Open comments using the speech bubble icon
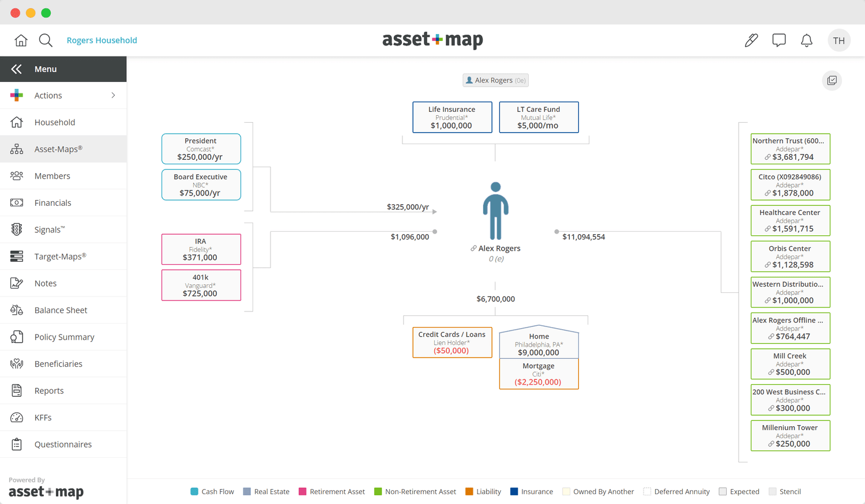Image resolution: width=865 pixels, height=504 pixels. 778,40
